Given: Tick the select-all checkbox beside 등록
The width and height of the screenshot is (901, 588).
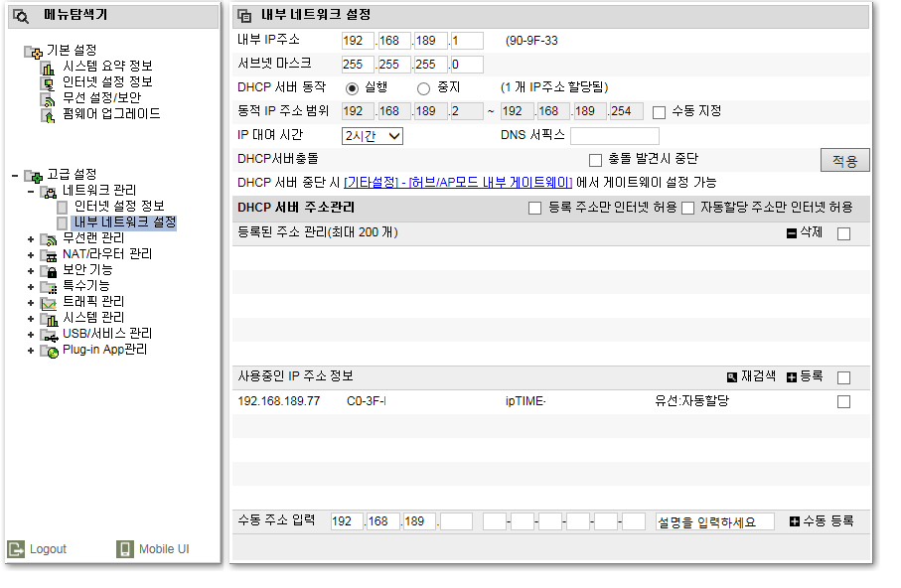Looking at the screenshot, I should pyautogui.click(x=843, y=377).
